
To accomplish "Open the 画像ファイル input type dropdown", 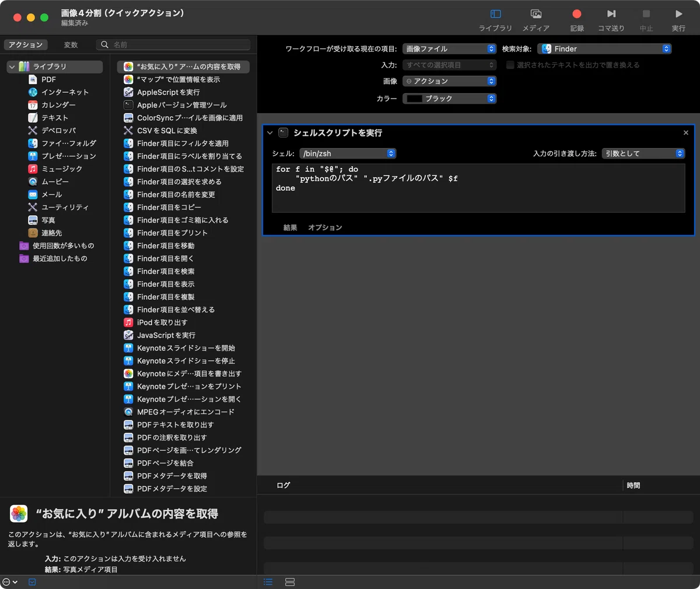I will point(449,49).
